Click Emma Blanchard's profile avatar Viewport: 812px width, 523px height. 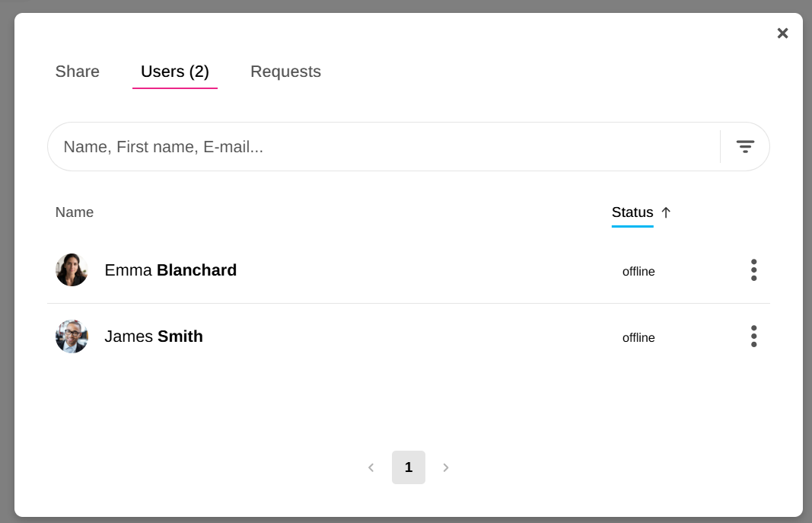click(72, 270)
